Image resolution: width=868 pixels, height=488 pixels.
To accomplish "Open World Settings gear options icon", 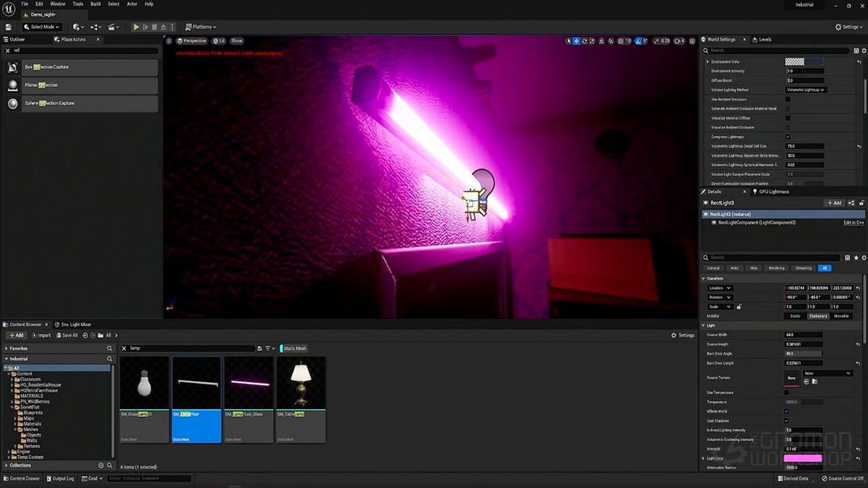I will pyautogui.click(x=864, y=51).
